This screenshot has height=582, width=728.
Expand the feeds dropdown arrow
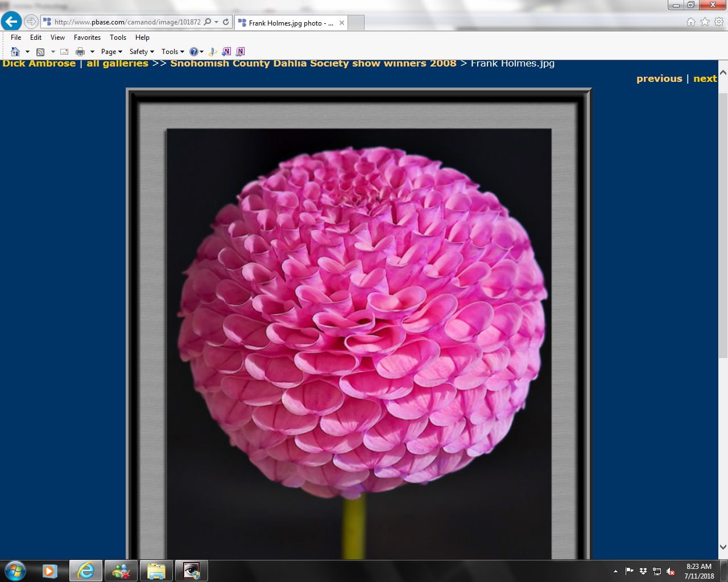53,52
